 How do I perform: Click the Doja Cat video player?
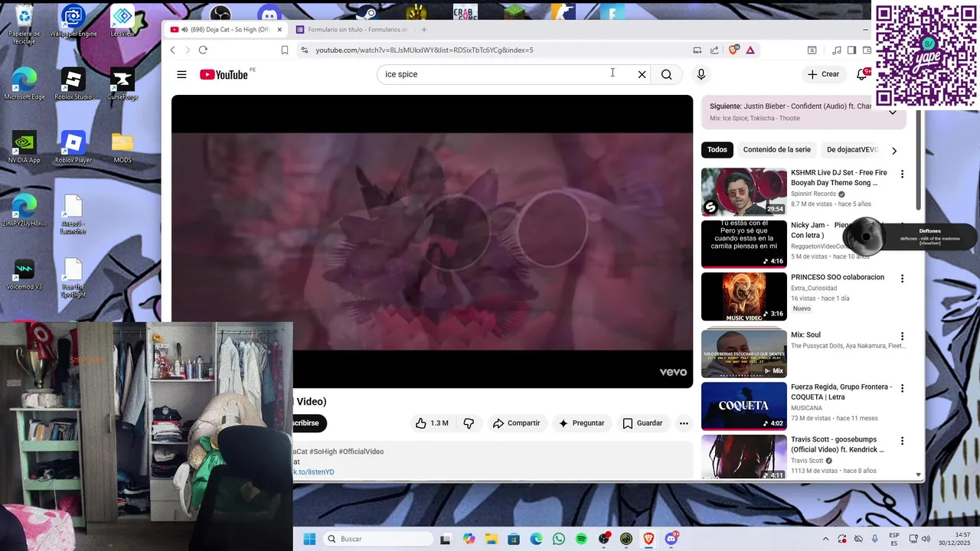pyautogui.click(x=432, y=241)
